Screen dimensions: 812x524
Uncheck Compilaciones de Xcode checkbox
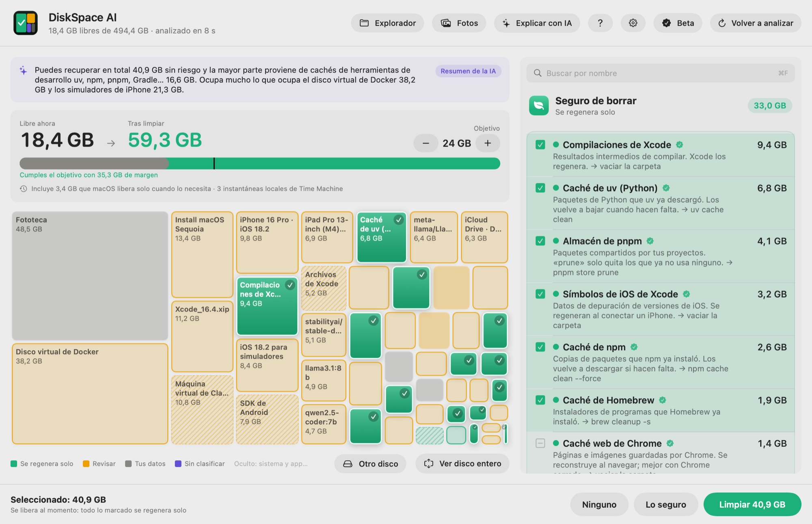pyautogui.click(x=540, y=145)
